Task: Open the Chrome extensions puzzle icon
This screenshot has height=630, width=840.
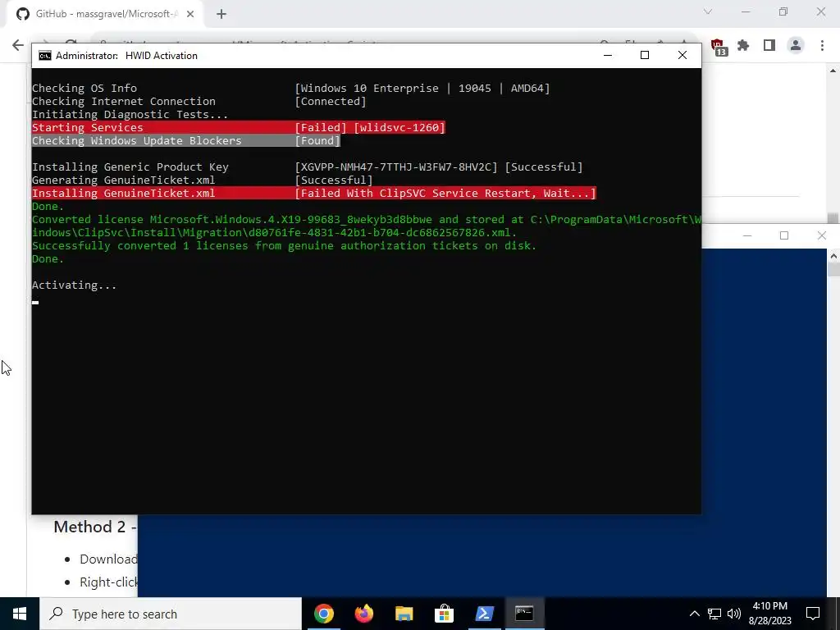Action: click(743, 46)
